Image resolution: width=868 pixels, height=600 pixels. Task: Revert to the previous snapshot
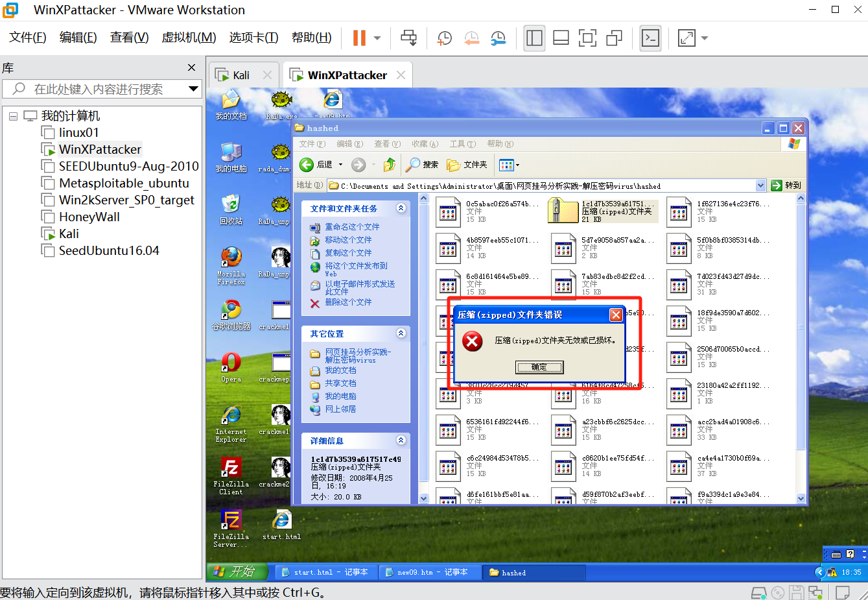(x=472, y=38)
